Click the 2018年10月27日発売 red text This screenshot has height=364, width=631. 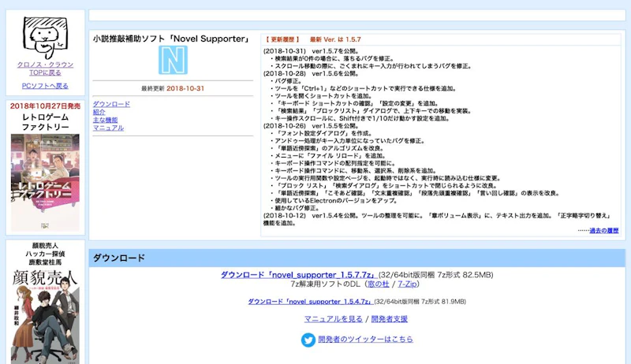click(x=45, y=106)
